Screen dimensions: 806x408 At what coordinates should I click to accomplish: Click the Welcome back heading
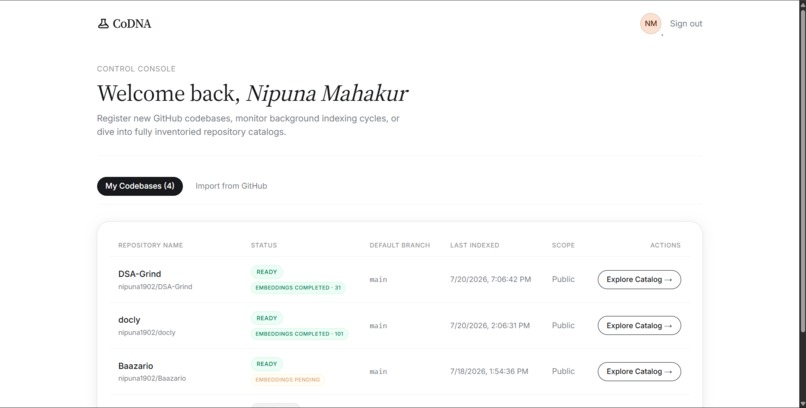coord(252,94)
